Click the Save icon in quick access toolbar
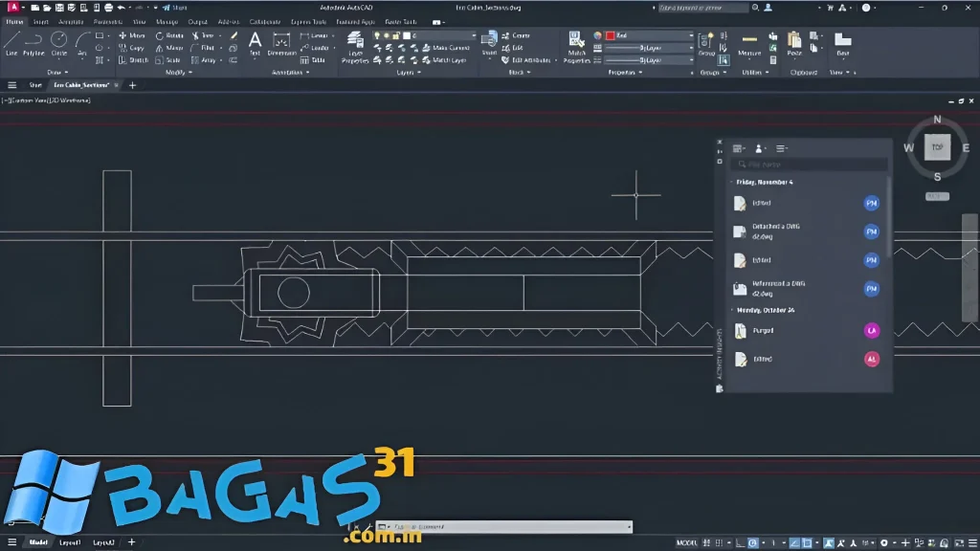Image resolution: width=980 pixels, height=551 pixels. [x=59, y=8]
